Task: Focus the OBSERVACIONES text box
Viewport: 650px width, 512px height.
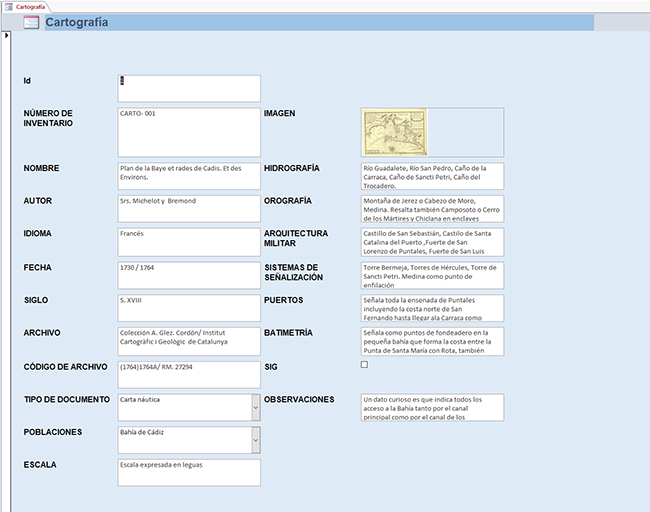Action: pos(432,407)
